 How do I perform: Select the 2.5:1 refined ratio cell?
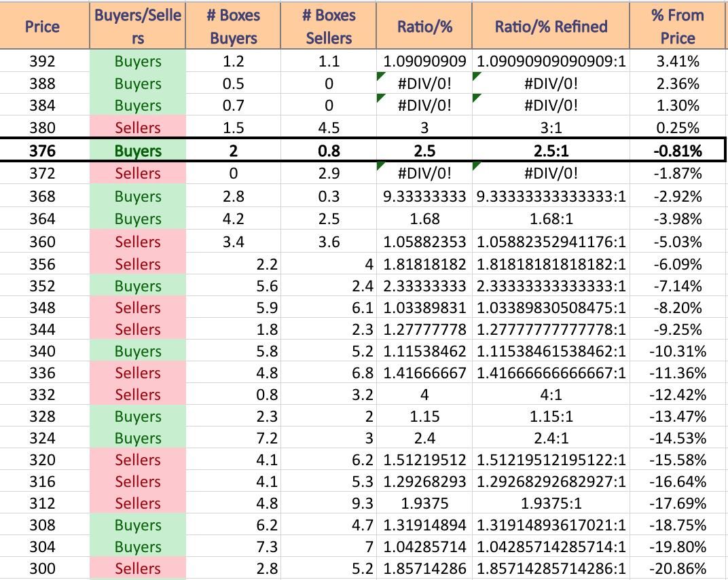(x=551, y=151)
